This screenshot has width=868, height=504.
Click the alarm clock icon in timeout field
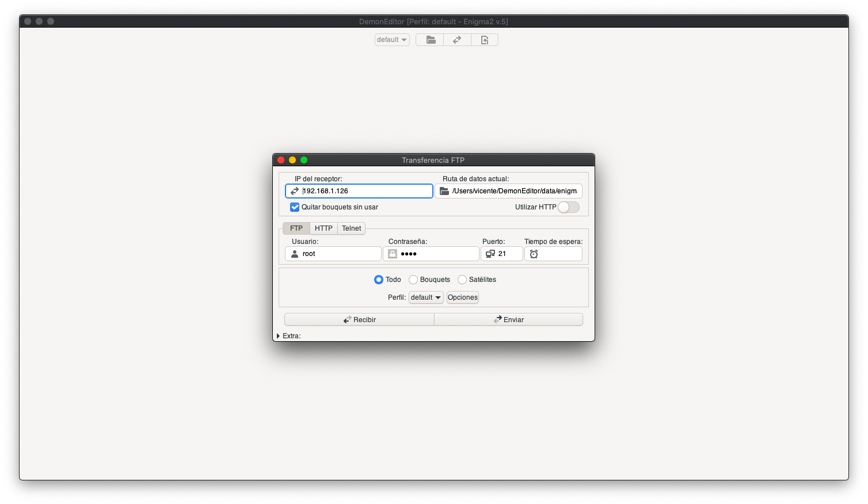coord(534,254)
